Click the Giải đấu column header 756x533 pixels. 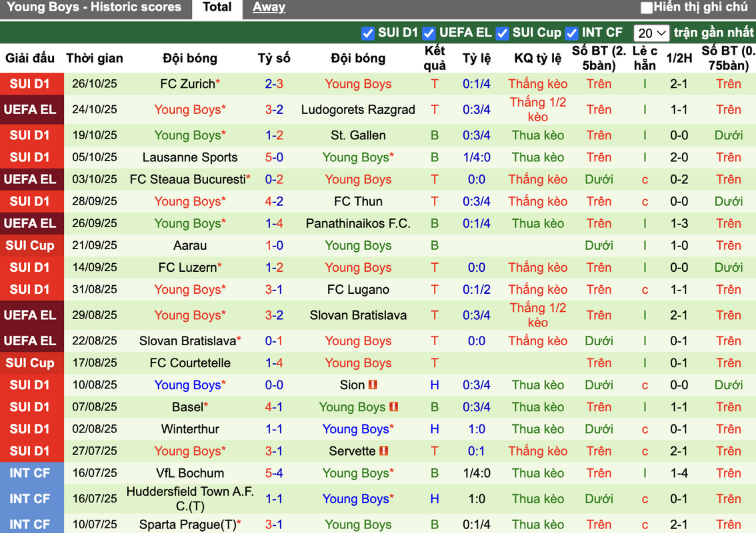point(30,59)
